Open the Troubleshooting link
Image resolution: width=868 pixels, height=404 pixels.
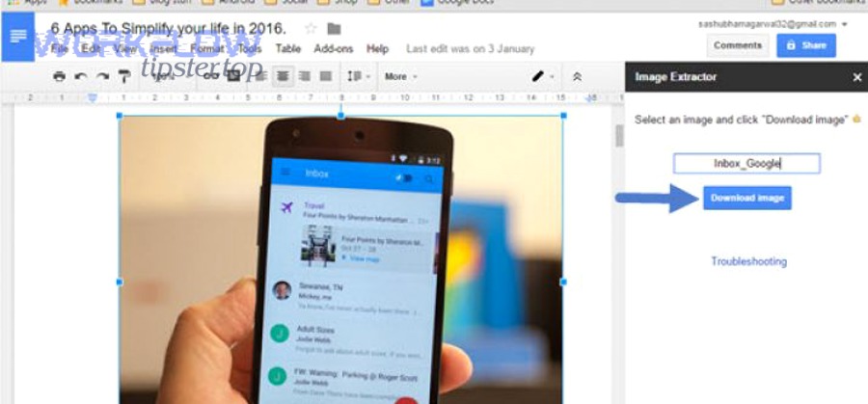(x=749, y=261)
